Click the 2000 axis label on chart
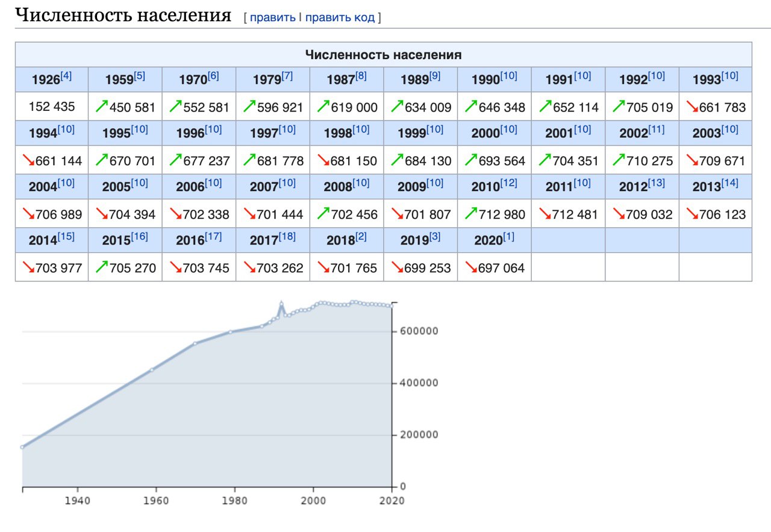The width and height of the screenshot is (771, 532). (313, 500)
